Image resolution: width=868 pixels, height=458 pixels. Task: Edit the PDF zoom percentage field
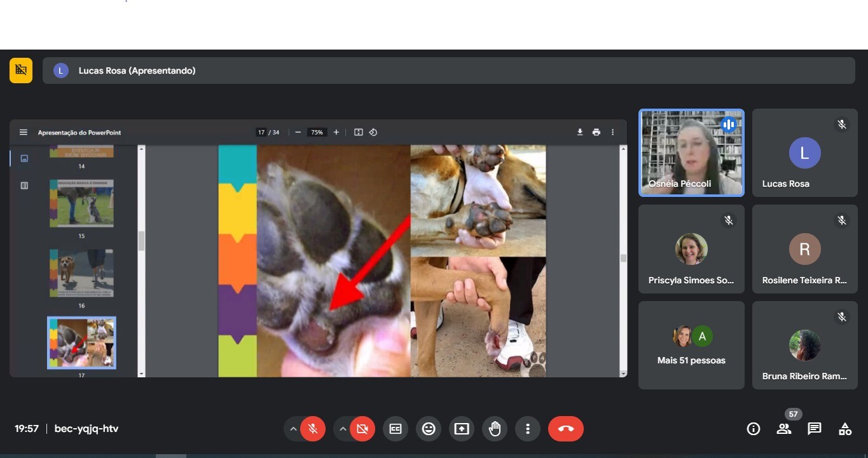(x=316, y=132)
